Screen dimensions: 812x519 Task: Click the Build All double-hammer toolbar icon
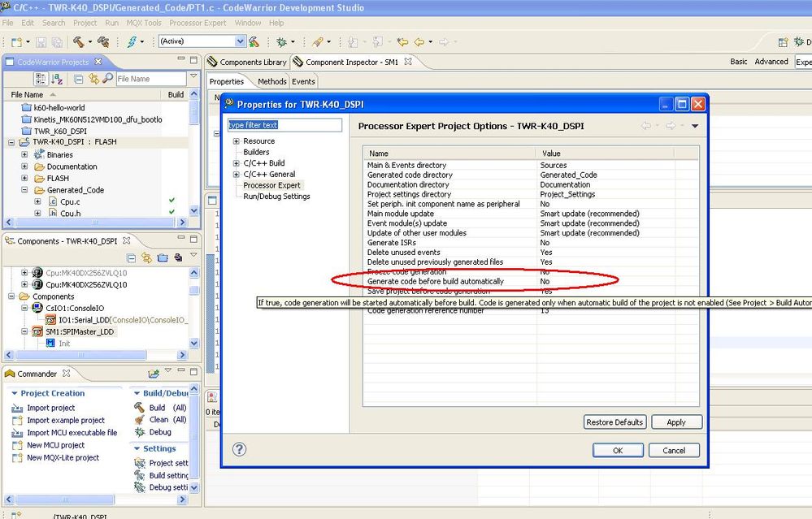103,41
